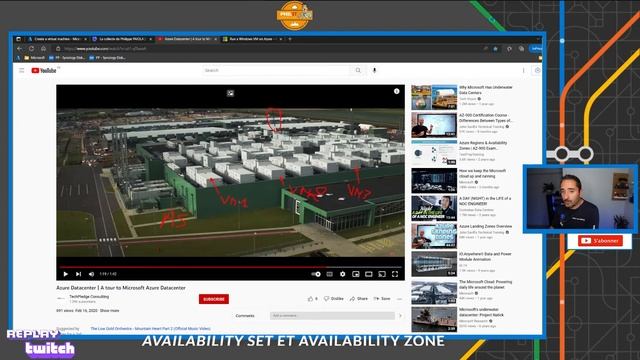Expand description with Show more
Screen dimensions: 640x360
[109, 311]
